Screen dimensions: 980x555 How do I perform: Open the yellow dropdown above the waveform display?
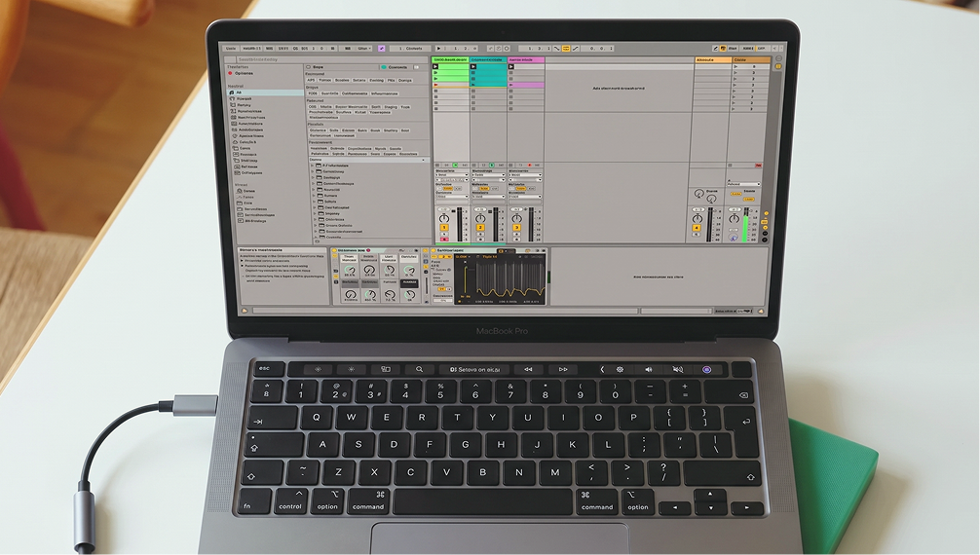(x=463, y=257)
